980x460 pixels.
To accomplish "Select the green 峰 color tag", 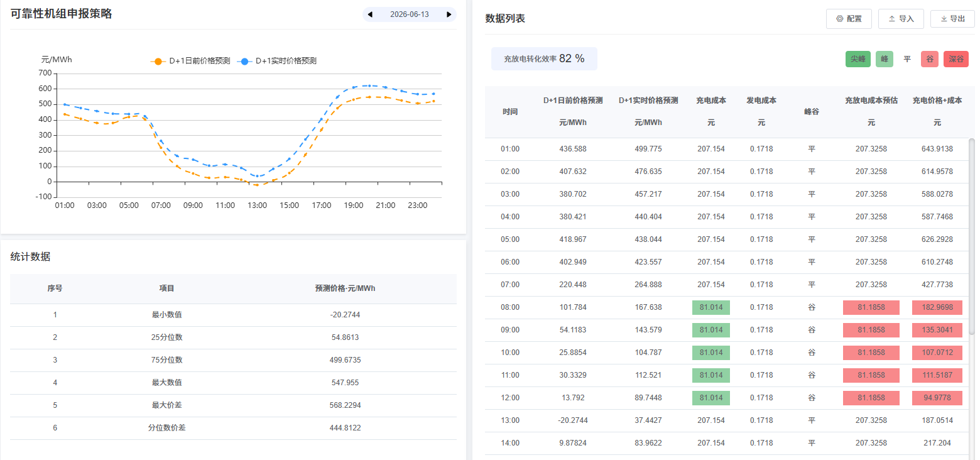I will (x=885, y=59).
